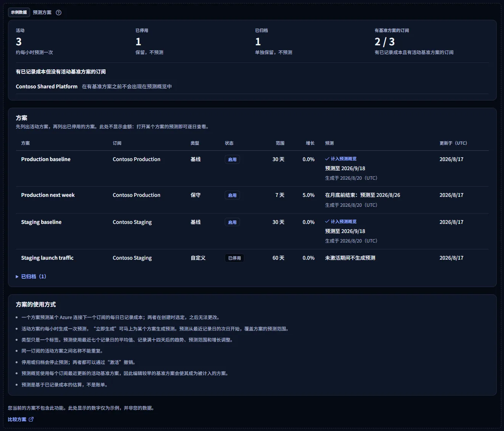Click the 类型 column header
Image resolution: width=504 pixels, height=431 pixels.
pyautogui.click(x=195, y=143)
